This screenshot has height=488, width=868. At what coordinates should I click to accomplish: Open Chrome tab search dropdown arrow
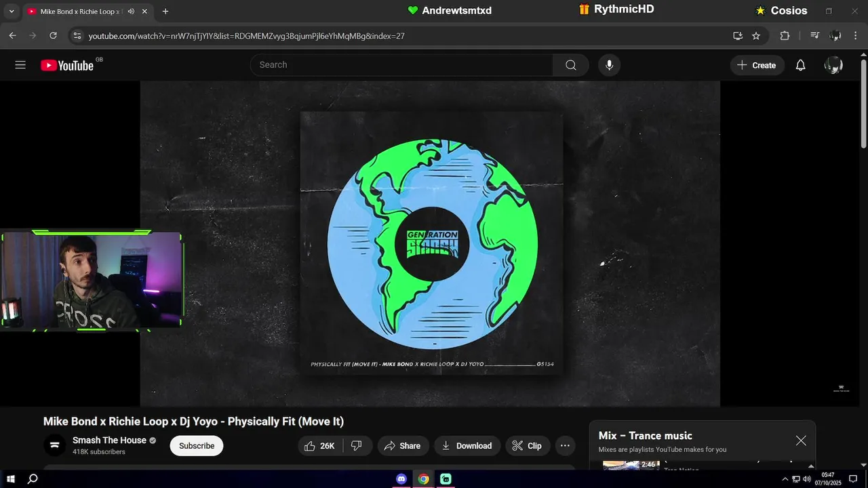click(11, 12)
